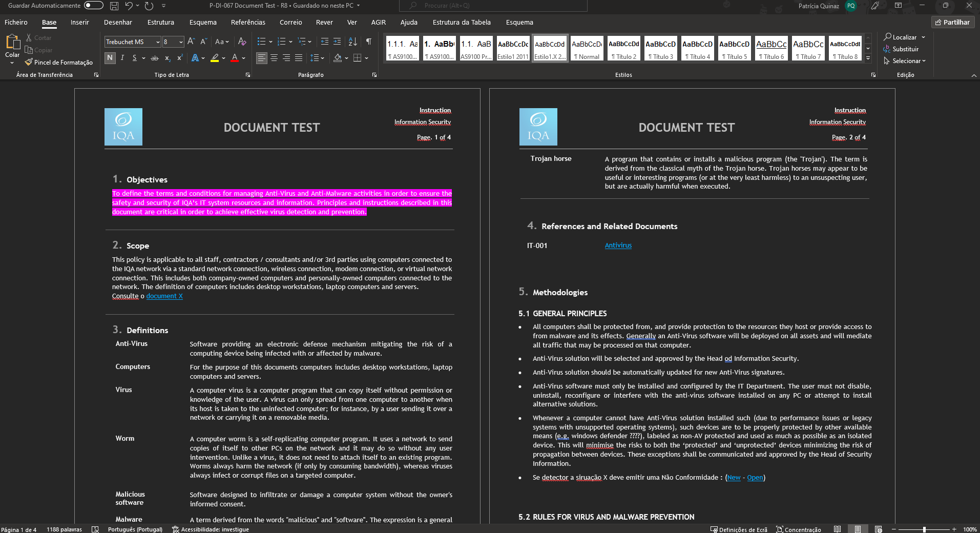This screenshot has width=980, height=533.
Task: Apply red font color
Action: tap(235, 58)
